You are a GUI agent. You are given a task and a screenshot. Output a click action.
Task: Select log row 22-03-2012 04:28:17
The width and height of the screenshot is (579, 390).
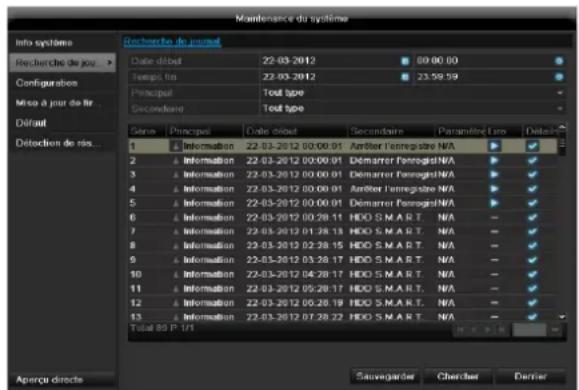tap(343, 274)
